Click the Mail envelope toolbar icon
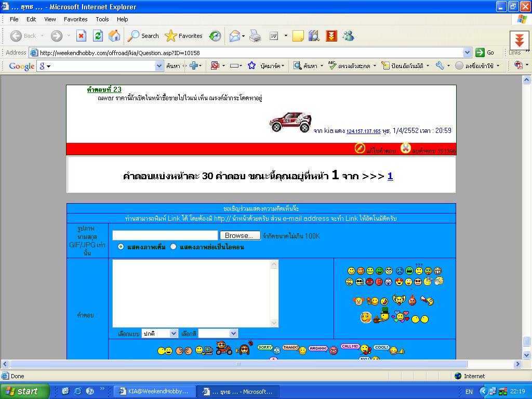This screenshot has width=532, height=399. pyautogui.click(x=235, y=36)
